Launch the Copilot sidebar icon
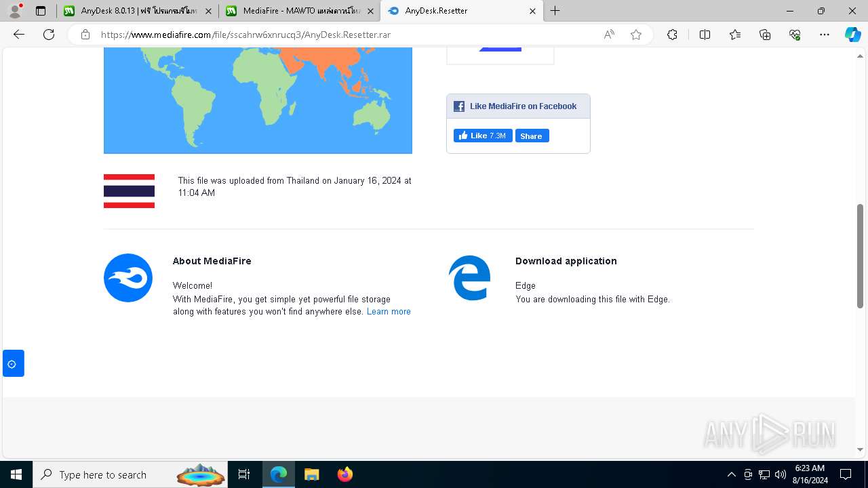The height and width of the screenshot is (488, 868). pyautogui.click(x=852, y=35)
